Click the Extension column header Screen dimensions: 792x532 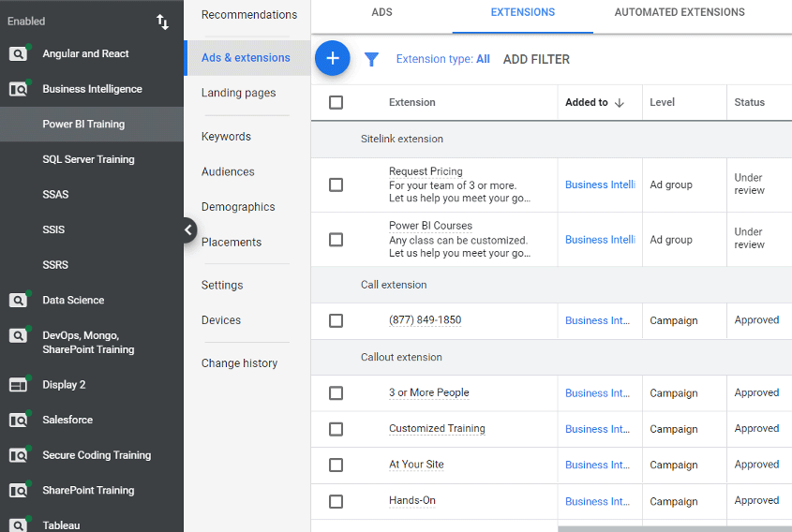pos(411,102)
